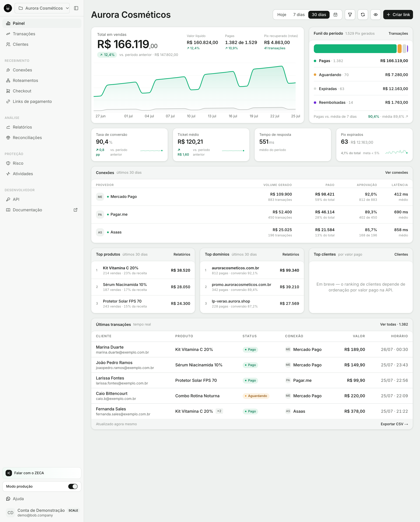Click the Kit Vitamina C 20% top product row
The height and width of the screenshot is (522, 420).
[143, 270]
